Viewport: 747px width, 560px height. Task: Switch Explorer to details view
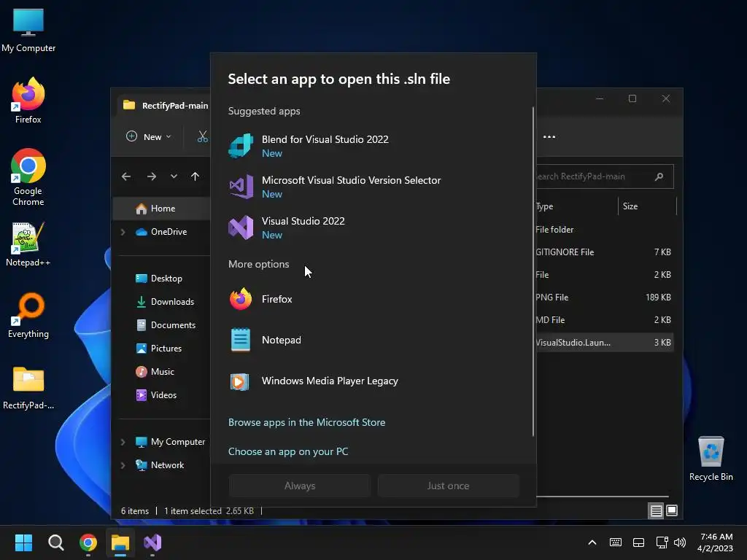656,511
